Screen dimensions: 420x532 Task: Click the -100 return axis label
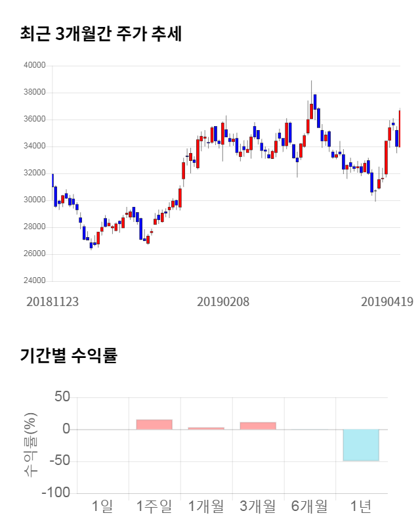55,493
